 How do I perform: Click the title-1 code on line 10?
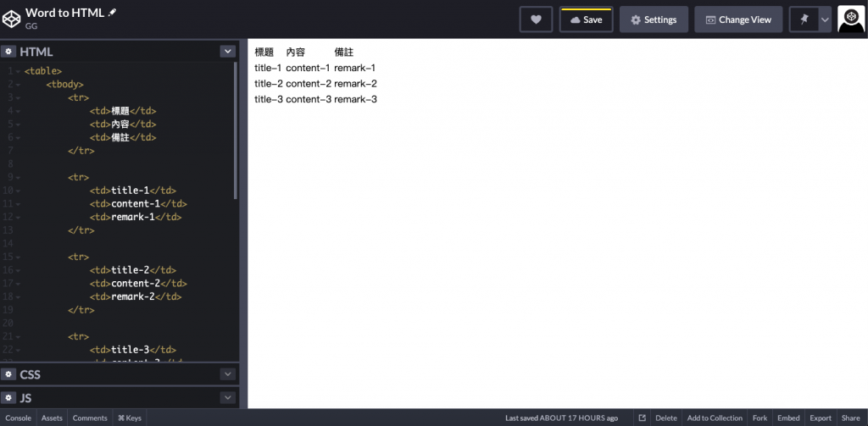pyautogui.click(x=131, y=191)
